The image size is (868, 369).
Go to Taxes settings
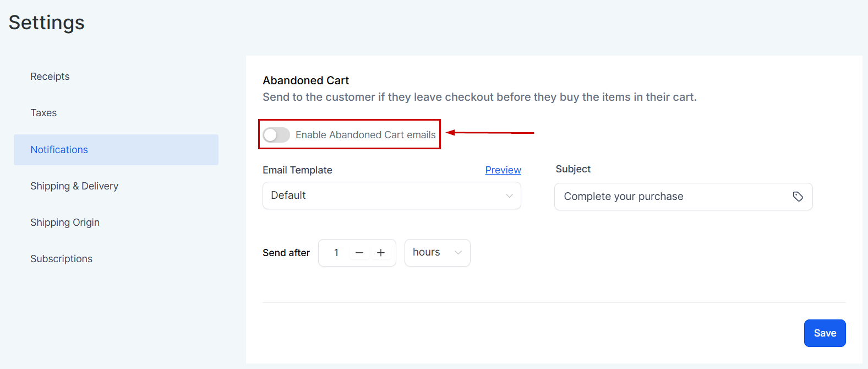tap(43, 113)
